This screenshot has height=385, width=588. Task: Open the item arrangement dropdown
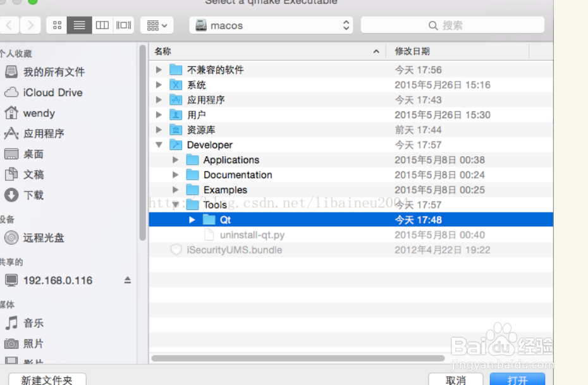pos(156,25)
